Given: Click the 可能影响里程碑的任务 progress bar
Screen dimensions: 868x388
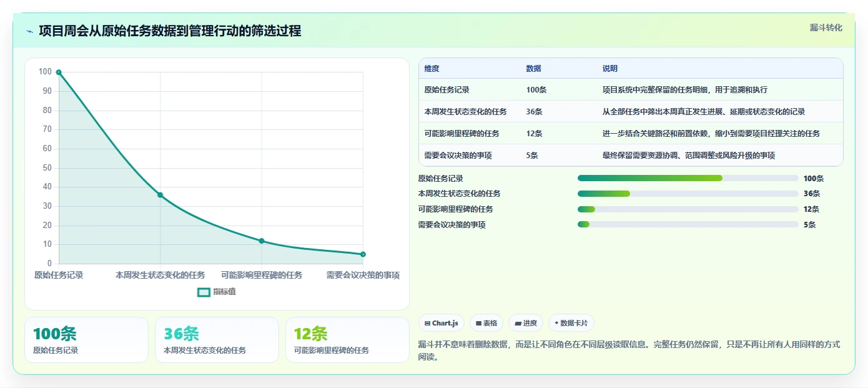Looking at the screenshot, I should 688,209.
